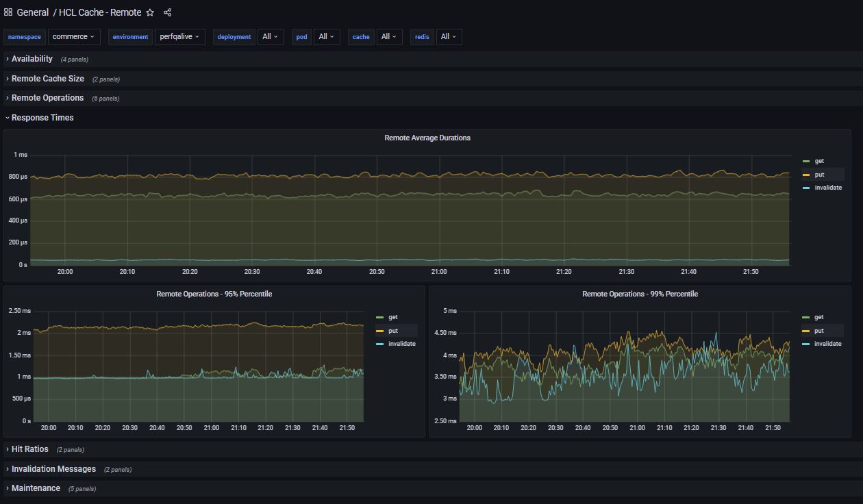
Task: Toggle invalidate series in the 99% Percentile legend
Action: (x=827, y=344)
